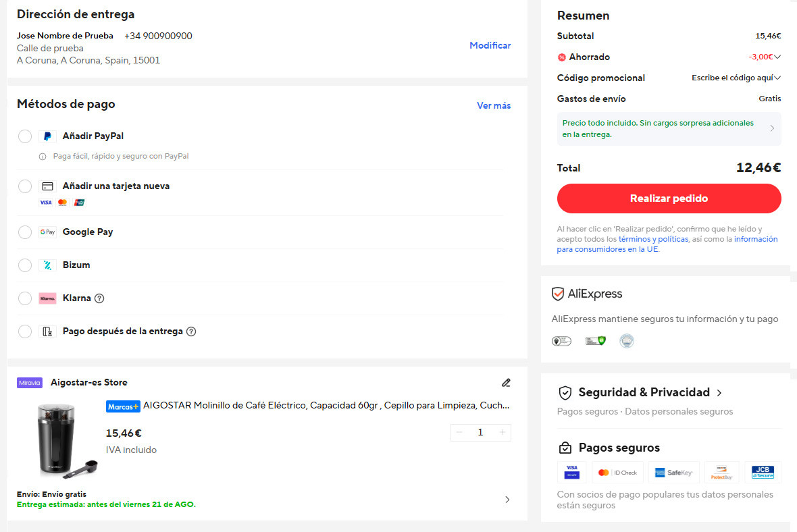Viewport: 797px width, 532px height.
Task: Open the all-inclusive price notice arrow
Action: [772, 128]
